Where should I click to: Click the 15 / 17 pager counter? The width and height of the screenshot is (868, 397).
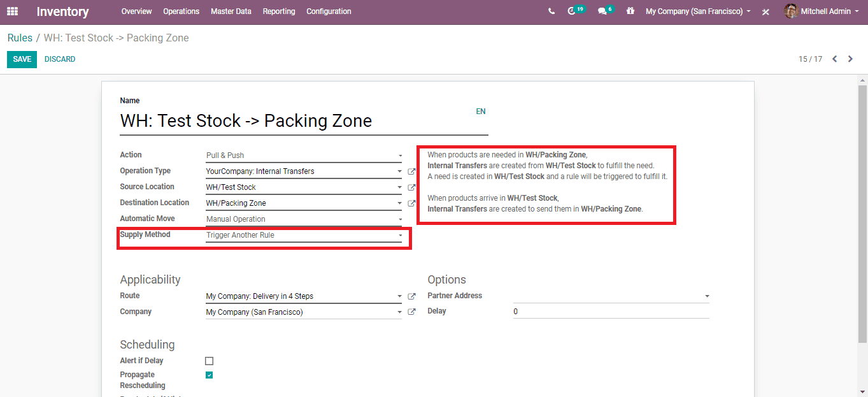tap(810, 59)
